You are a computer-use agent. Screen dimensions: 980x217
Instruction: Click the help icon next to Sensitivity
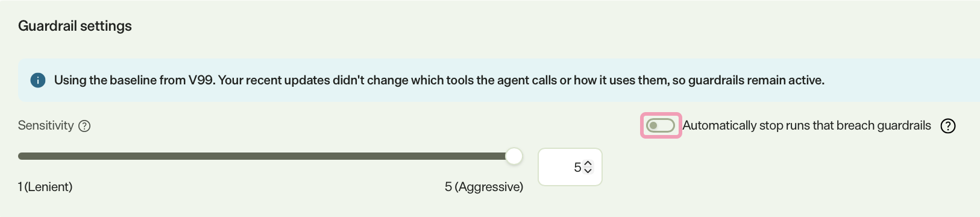[85, 126]
